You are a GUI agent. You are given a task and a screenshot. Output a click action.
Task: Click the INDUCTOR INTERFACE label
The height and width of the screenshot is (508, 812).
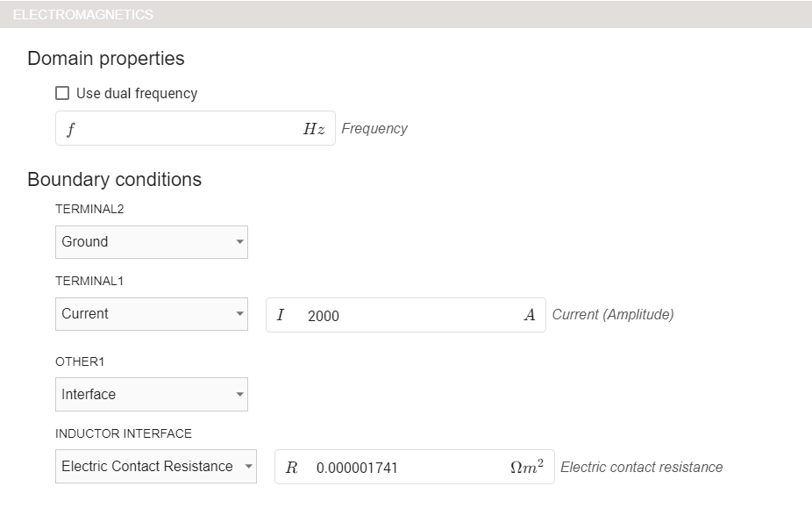(124, 433)
